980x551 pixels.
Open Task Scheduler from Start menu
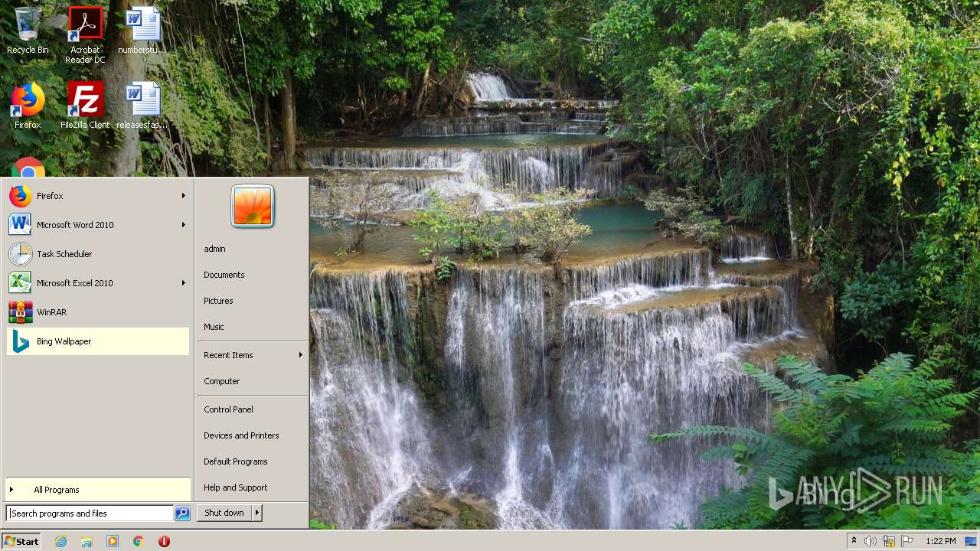[x=98, y=254]
